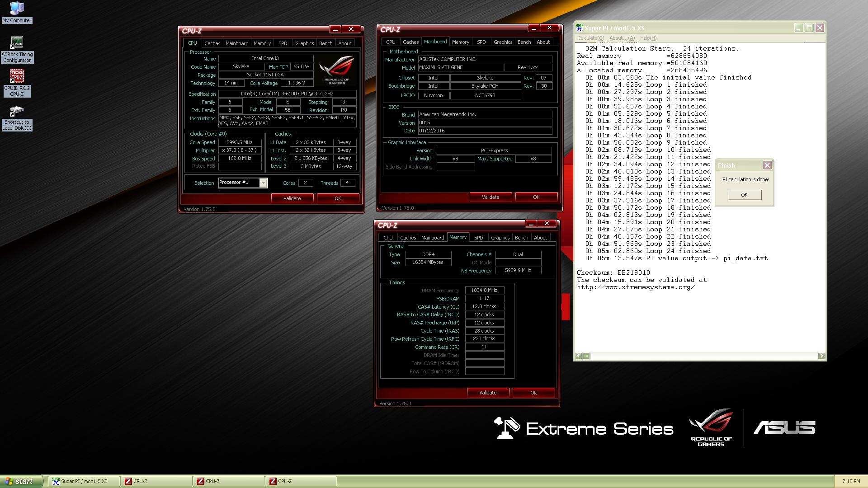
Task: Click the system tray clock 7:18 PM
Action: [x=851, y=481]
